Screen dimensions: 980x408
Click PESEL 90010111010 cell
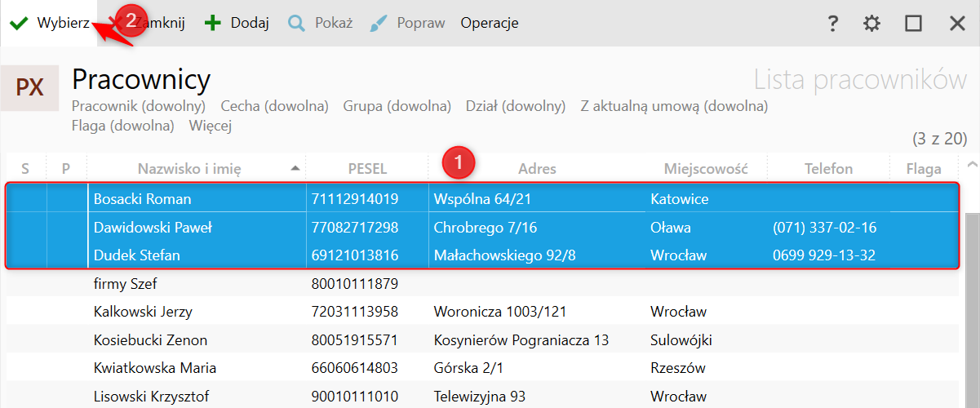coord(355,397)
